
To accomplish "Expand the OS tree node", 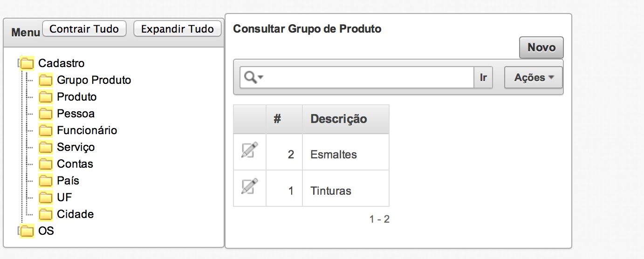I will click(19, 231).
